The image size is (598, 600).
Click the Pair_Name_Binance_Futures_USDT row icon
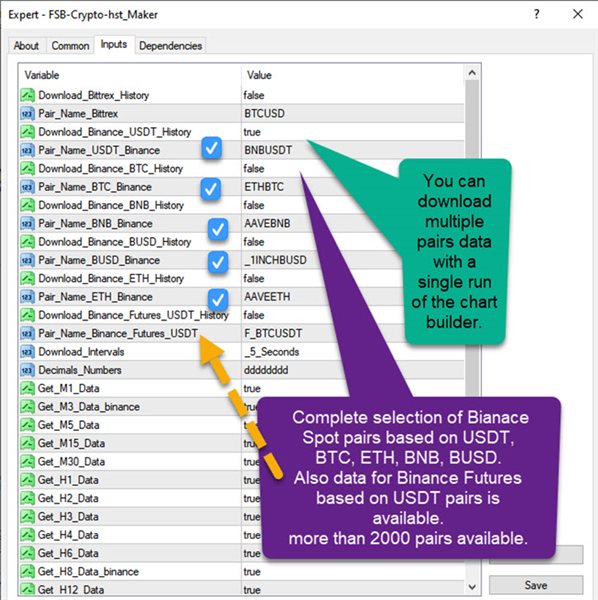28,333
